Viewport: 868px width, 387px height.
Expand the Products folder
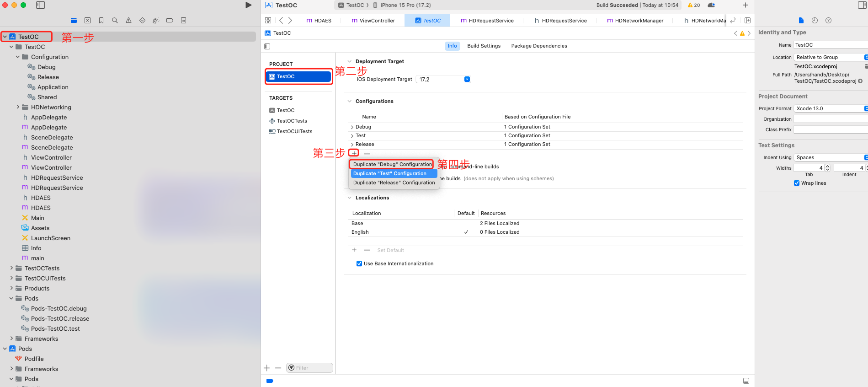11,288
